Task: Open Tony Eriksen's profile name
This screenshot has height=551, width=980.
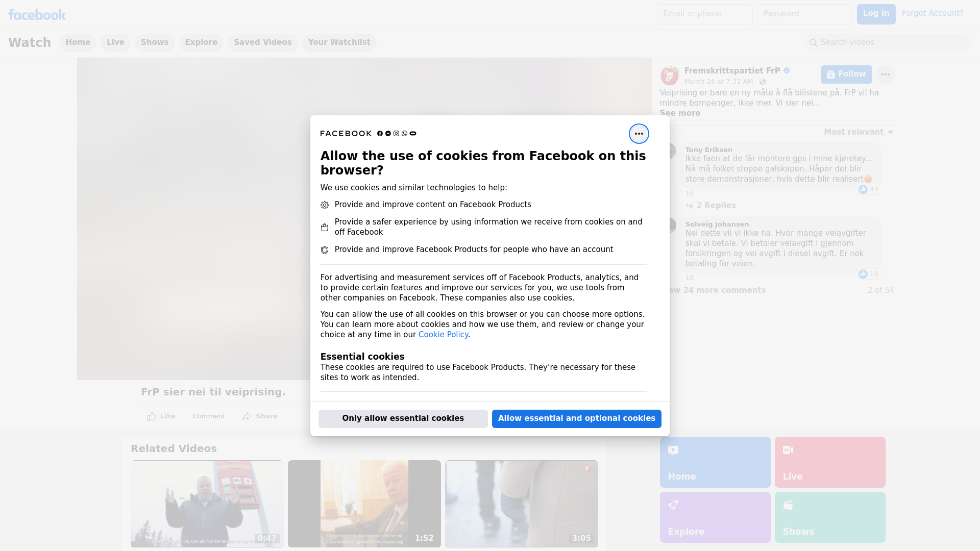Action: point(708,150)
